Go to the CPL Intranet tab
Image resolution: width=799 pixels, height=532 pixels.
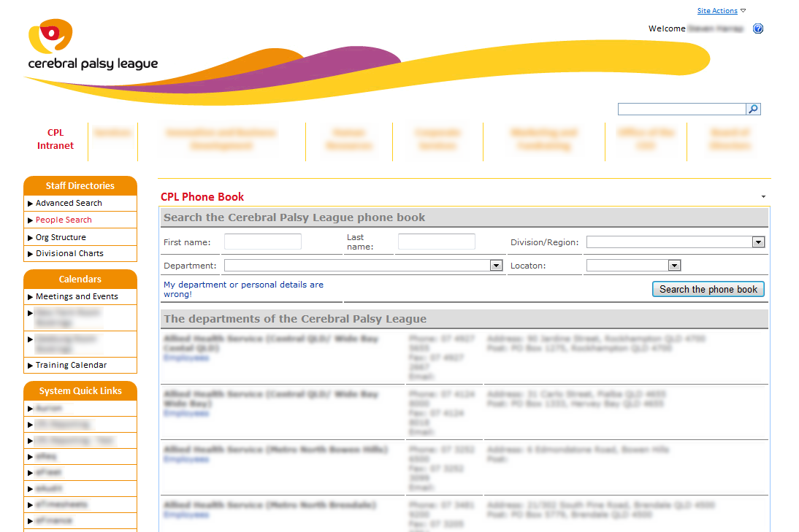(x=55, y=139)
